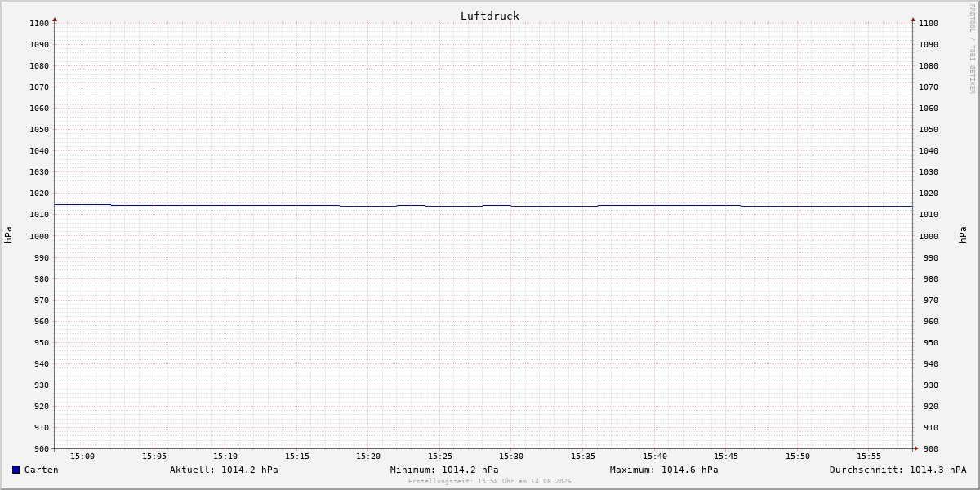Click the Maximum: 1014.6 hPa value
This screenshot has width=980, height=490.
(664, 470)
